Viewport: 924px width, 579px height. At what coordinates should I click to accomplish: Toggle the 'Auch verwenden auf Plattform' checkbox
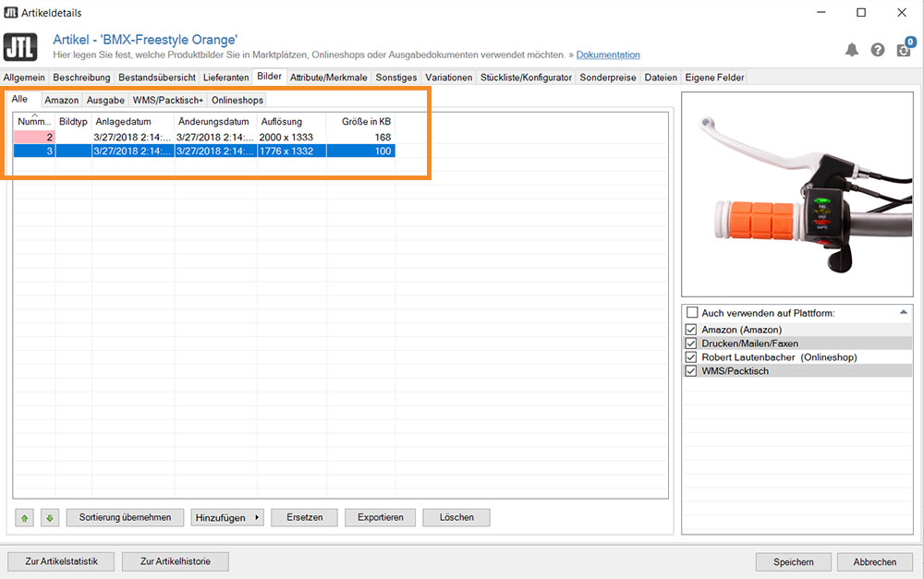click(x=692, y=313)
